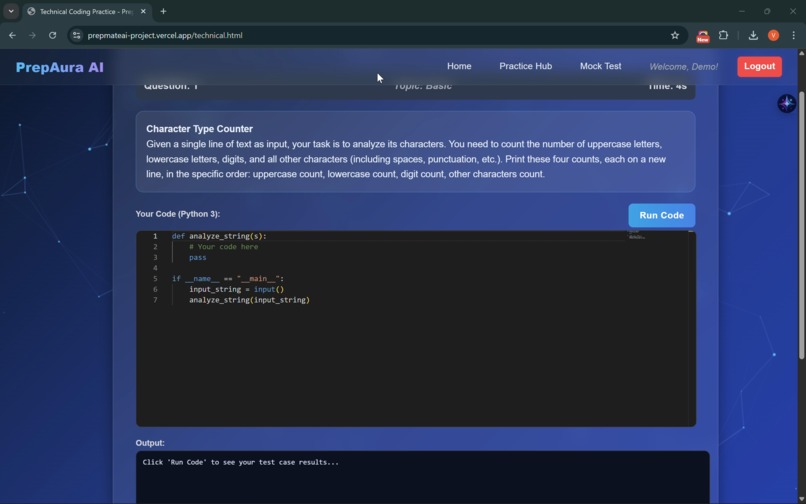806x504 pixels.
Task: Open a new browser tab
Action: (163, 11)
